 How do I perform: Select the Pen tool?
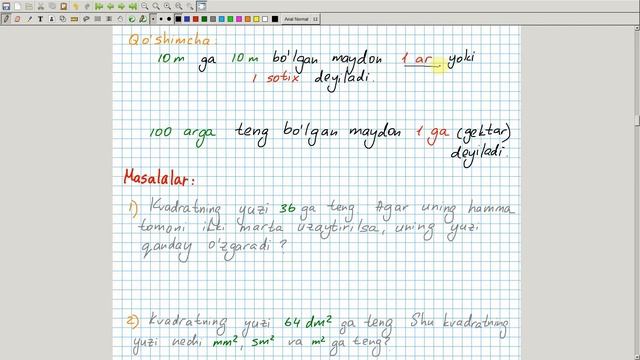(6, 19)
